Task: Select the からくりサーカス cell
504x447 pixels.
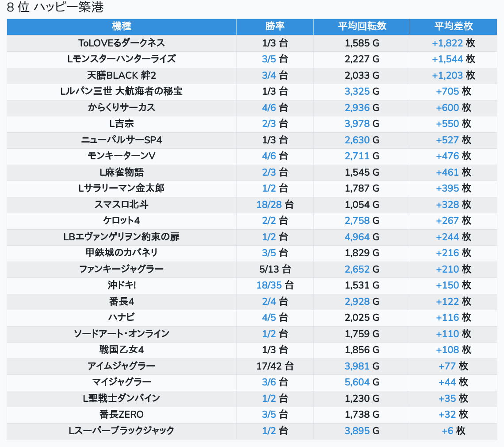Action: point(122,108)
